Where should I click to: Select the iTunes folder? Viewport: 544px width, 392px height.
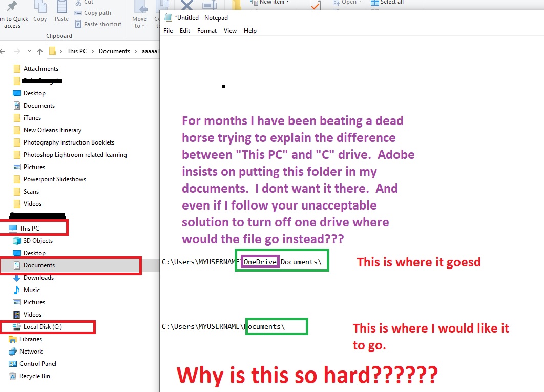click(28, 118)
